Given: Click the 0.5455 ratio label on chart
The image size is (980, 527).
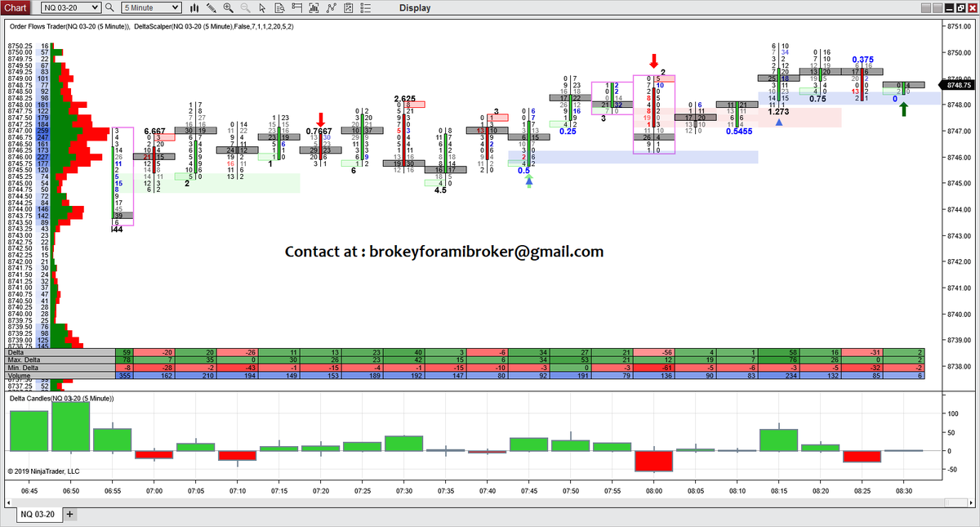Looking at the screenshot, I should (738, 131).
